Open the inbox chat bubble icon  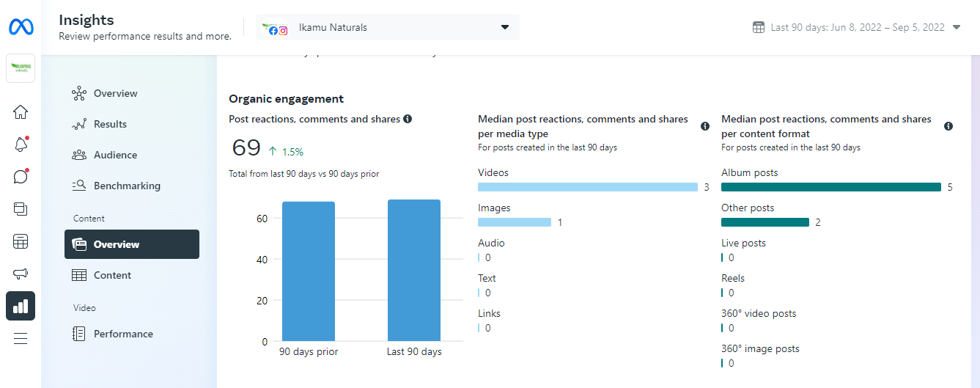click(x=21, y=177)
